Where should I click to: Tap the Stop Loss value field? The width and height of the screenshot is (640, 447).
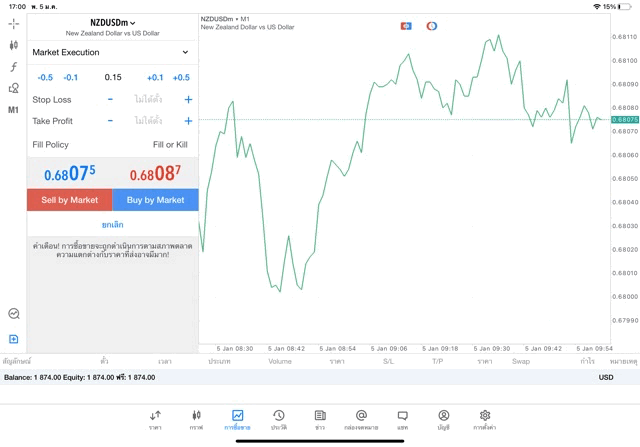148,99
